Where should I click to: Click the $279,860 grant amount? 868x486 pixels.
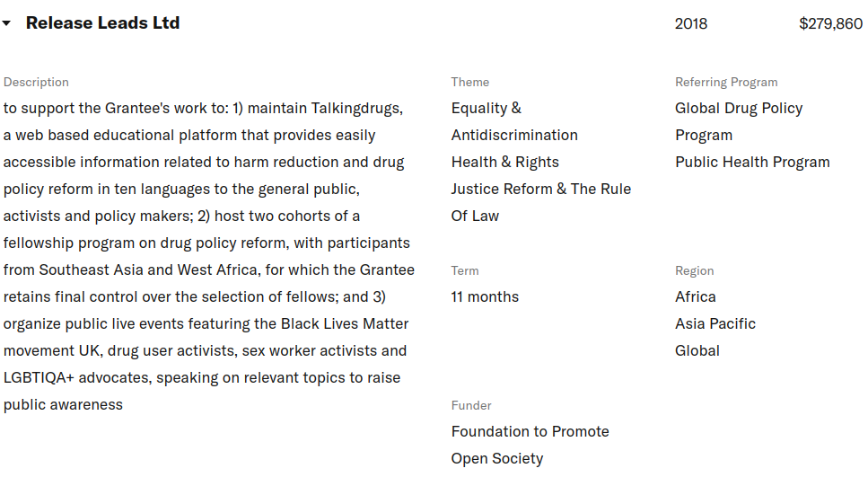coord(830,24)
